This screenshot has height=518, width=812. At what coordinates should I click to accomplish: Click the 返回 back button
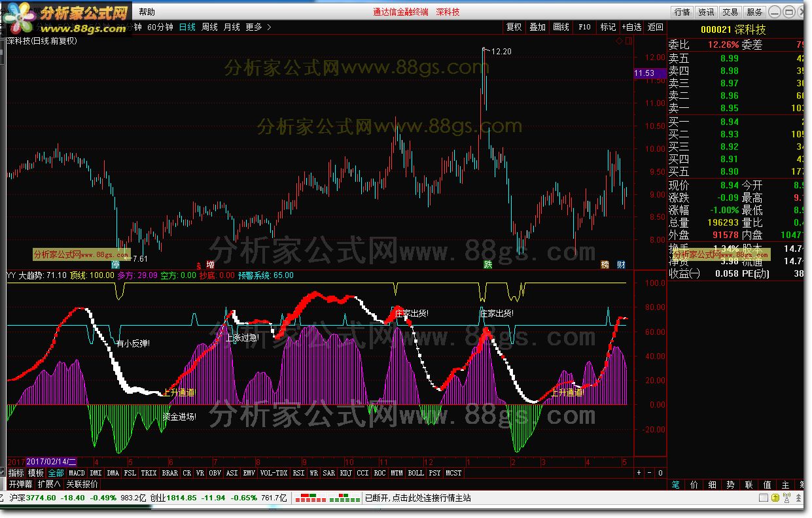[x=655, y=27]
